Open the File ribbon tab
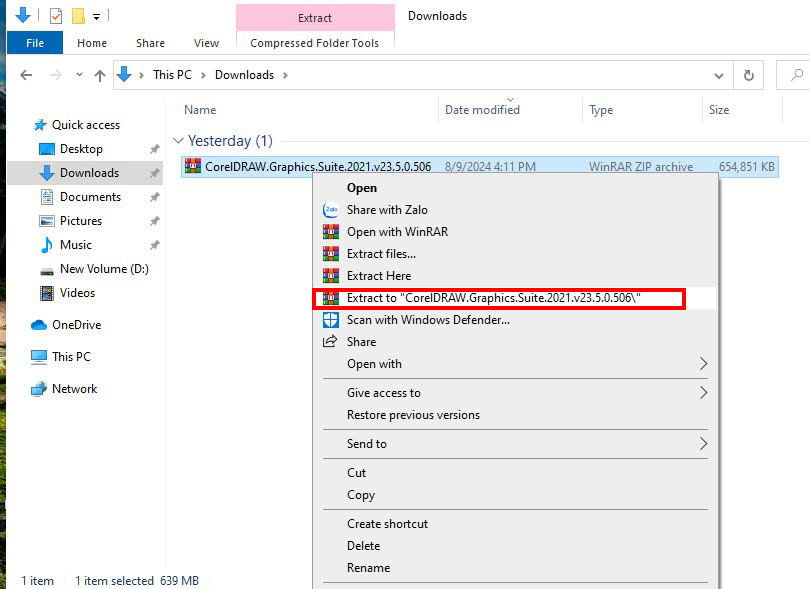Screen dimensions: 810x589 click(35, 43)
